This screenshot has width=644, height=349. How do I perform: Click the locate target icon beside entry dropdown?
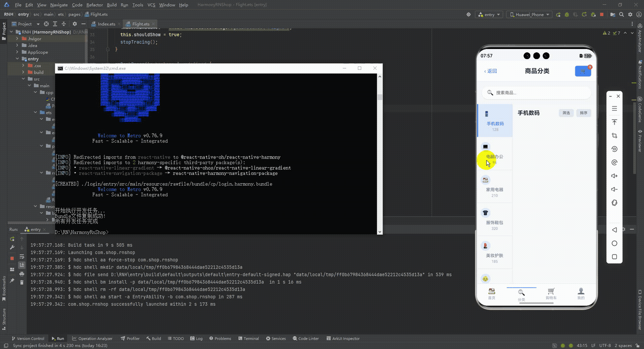[468, 15]
